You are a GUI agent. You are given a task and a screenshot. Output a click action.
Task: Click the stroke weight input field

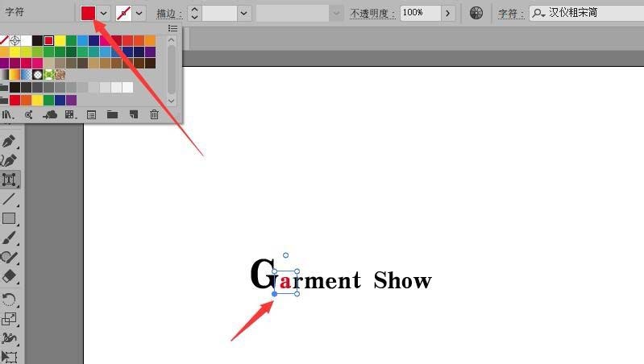[x=219, y=13]
